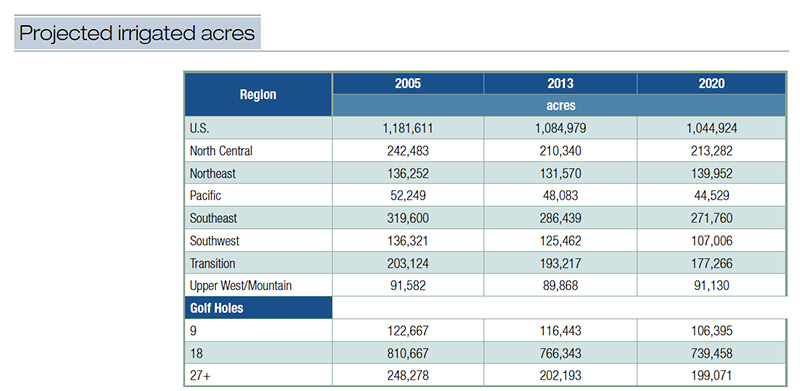Click the 2013 column header

(560, 84)
